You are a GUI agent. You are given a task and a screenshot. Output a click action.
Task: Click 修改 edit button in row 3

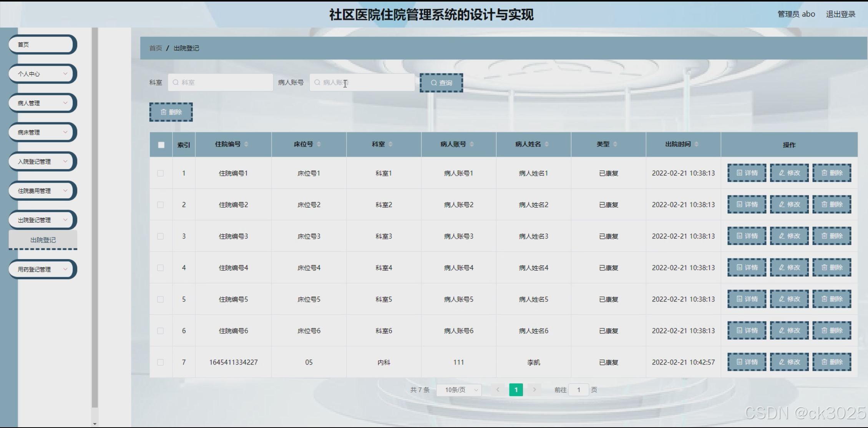pos(789,236)
